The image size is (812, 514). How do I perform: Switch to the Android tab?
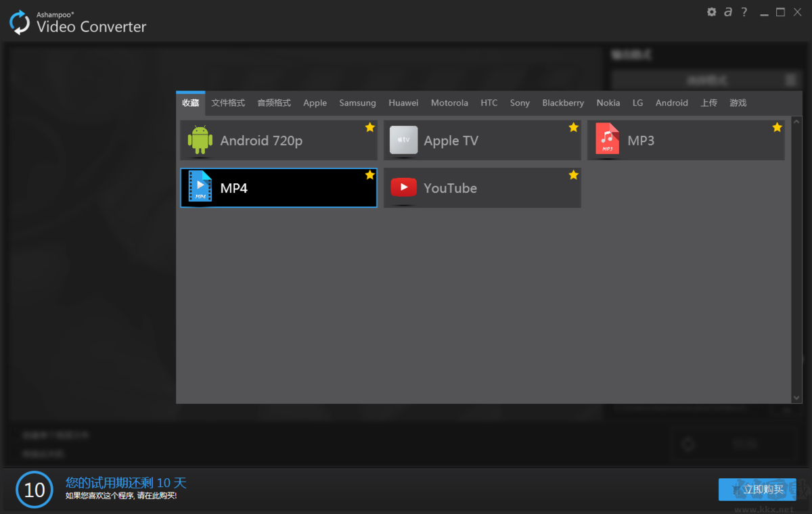click(672, 103)
